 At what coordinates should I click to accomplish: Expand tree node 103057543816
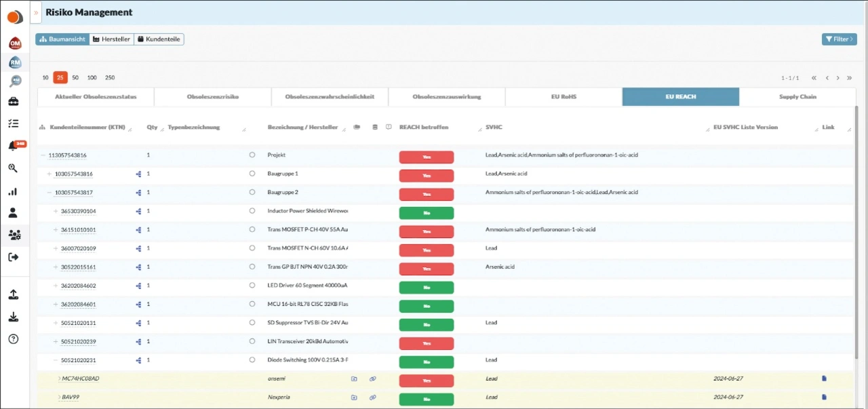coord(49,174)
